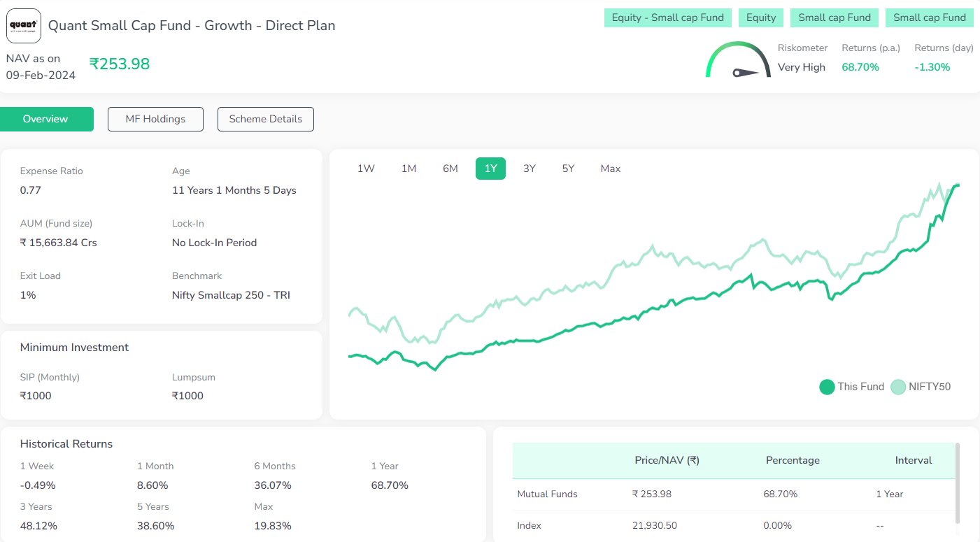Select 5Y chart range
Viewport: 980px width, 542px height.
click(568, 169)
